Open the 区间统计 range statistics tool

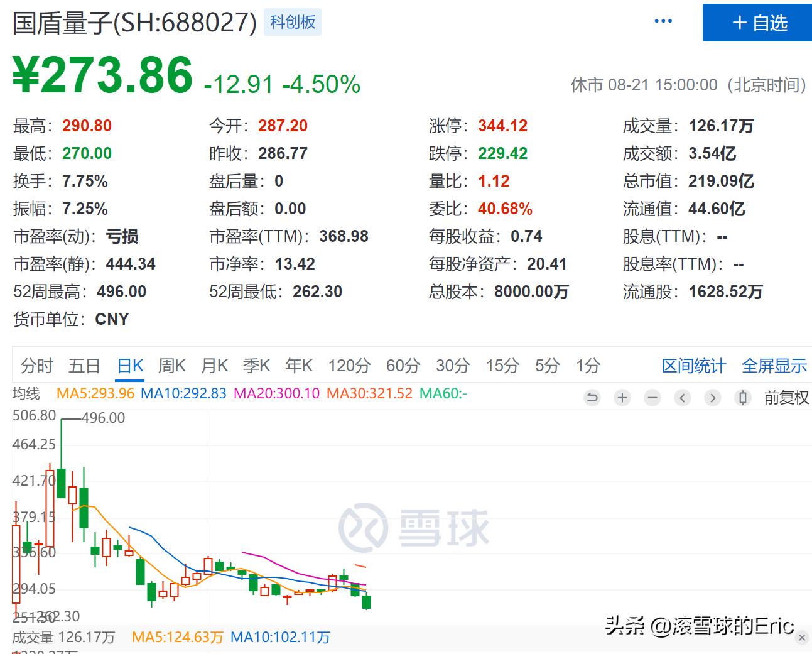(693, 365)
